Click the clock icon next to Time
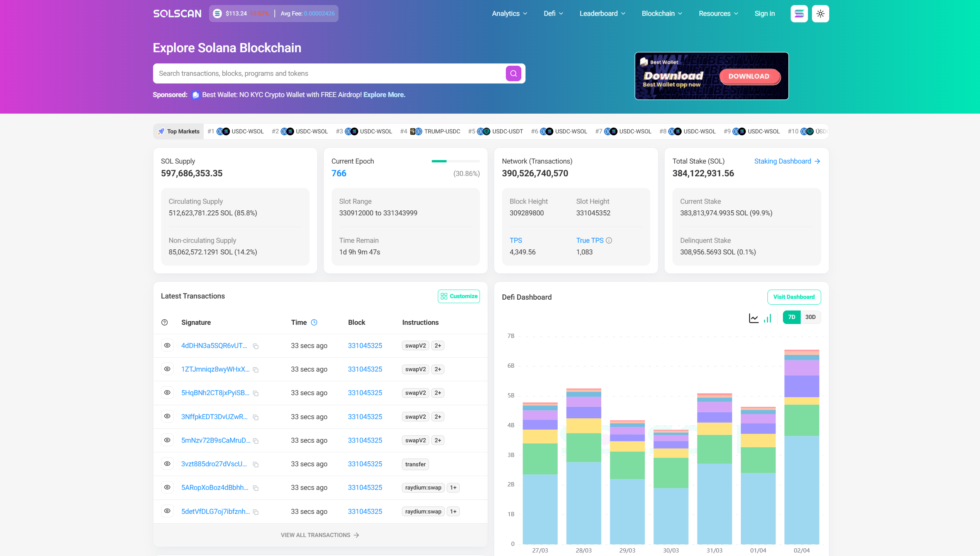 pos(314,322)
